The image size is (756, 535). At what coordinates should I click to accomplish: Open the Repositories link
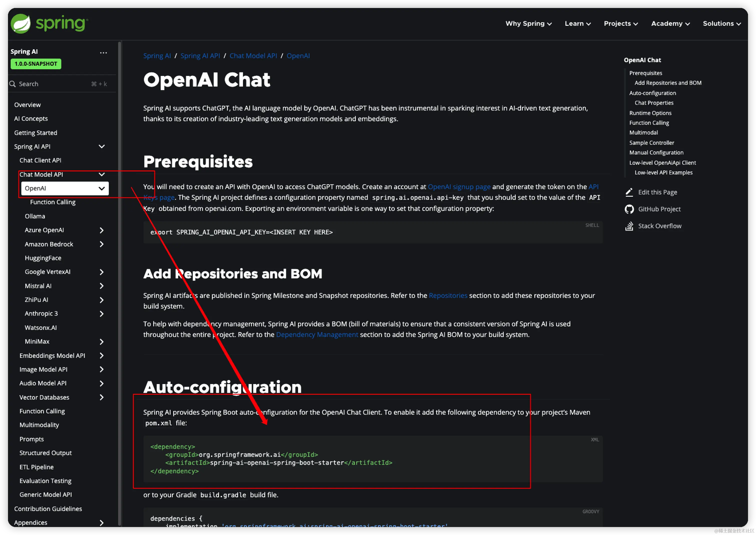pyautogui.click(x=448, y=296)
